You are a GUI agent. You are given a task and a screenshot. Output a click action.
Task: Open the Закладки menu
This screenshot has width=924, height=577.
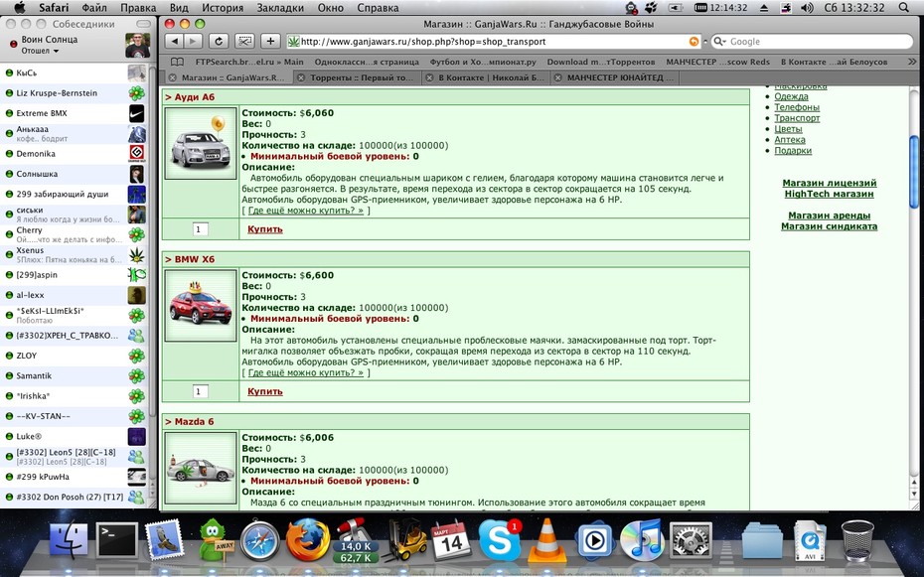(x=280, y=8)
